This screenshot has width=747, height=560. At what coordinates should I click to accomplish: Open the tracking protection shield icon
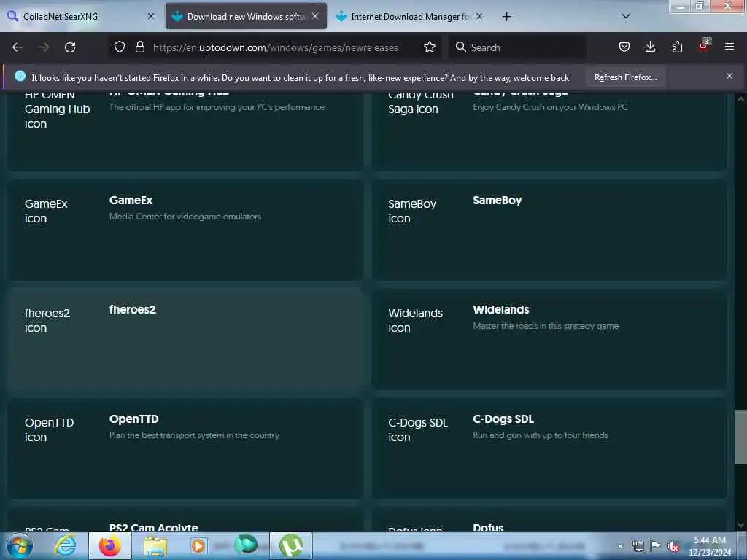coord(120,47)
